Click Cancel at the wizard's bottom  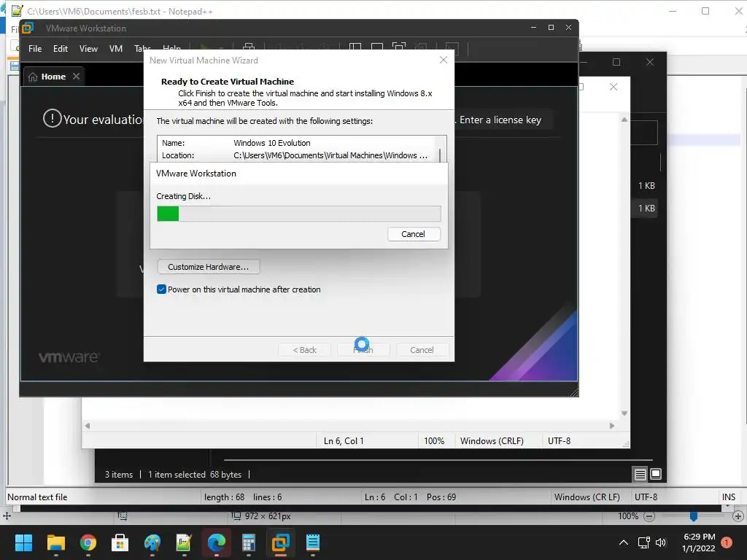tap(422, 350)
